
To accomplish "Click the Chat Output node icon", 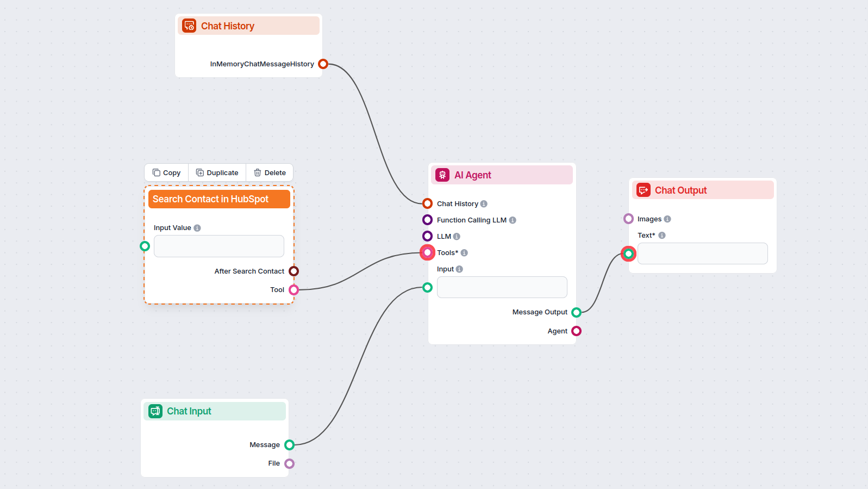I will pyautogui.click(x=644, y=190).
